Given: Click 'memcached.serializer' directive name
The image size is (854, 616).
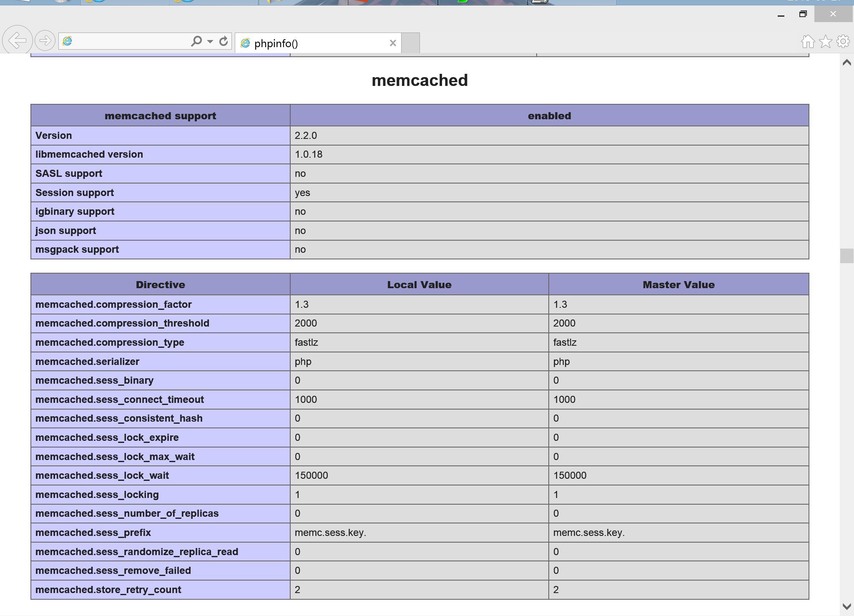Looking at the screenshot, I should [x=87, y=362].
